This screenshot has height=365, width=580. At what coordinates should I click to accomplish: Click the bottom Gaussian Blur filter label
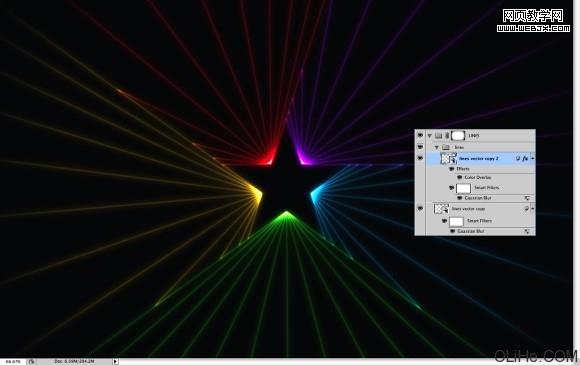coord(471,231)
